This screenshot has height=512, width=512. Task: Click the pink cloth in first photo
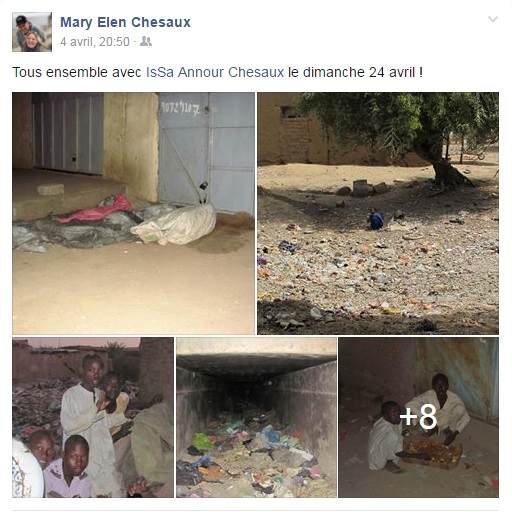pos(95,209)
